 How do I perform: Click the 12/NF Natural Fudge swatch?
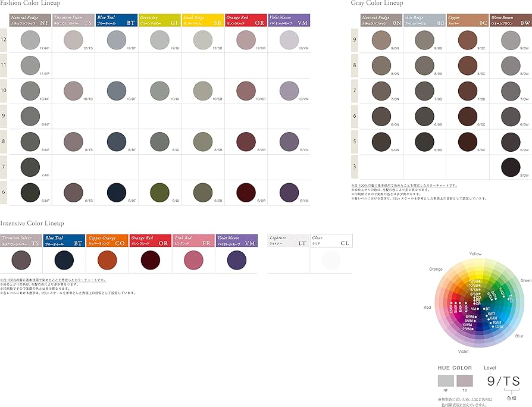(x=29, y=40)
